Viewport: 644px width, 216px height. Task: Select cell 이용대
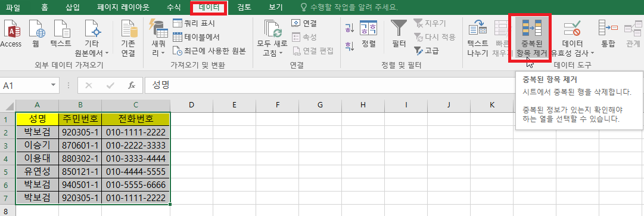37,158
